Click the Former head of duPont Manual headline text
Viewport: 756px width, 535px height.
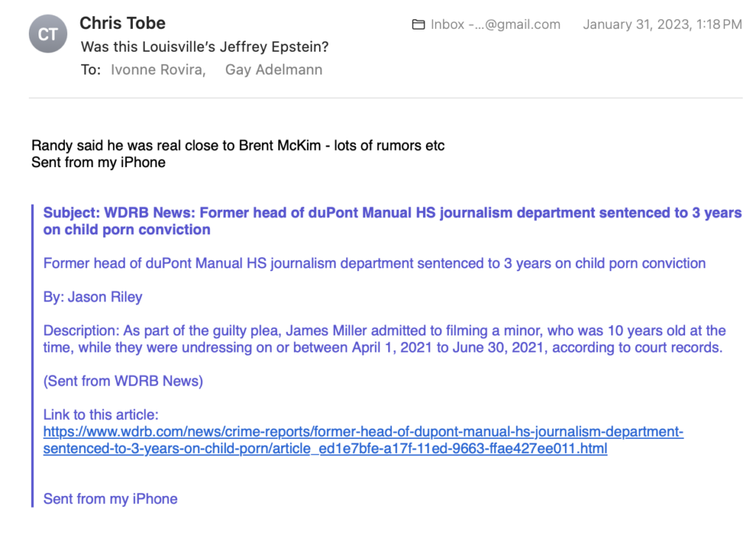pos(374,263)
